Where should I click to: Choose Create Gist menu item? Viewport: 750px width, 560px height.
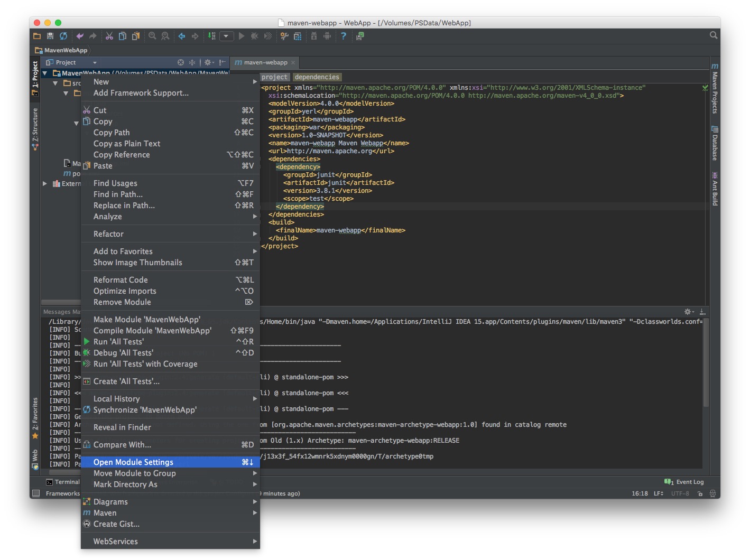point(170,524)
